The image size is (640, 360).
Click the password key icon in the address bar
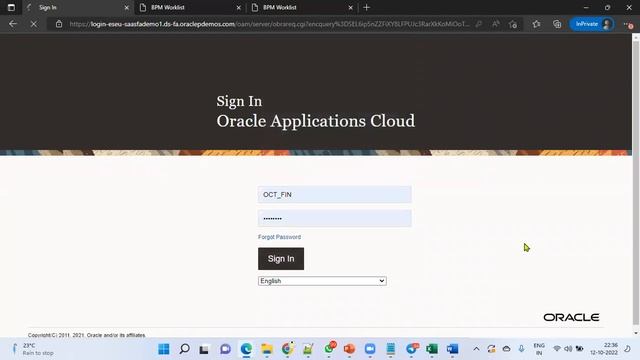[479, 24]
